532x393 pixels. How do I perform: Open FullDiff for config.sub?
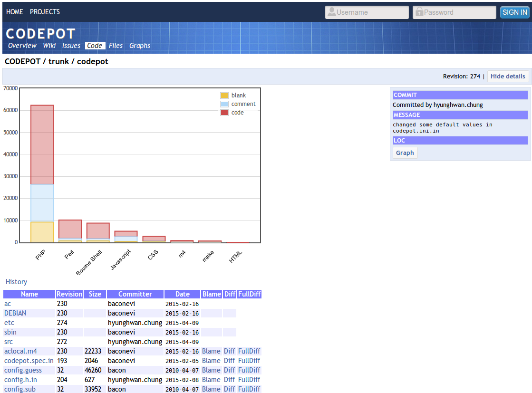click(x=249, y=389)
